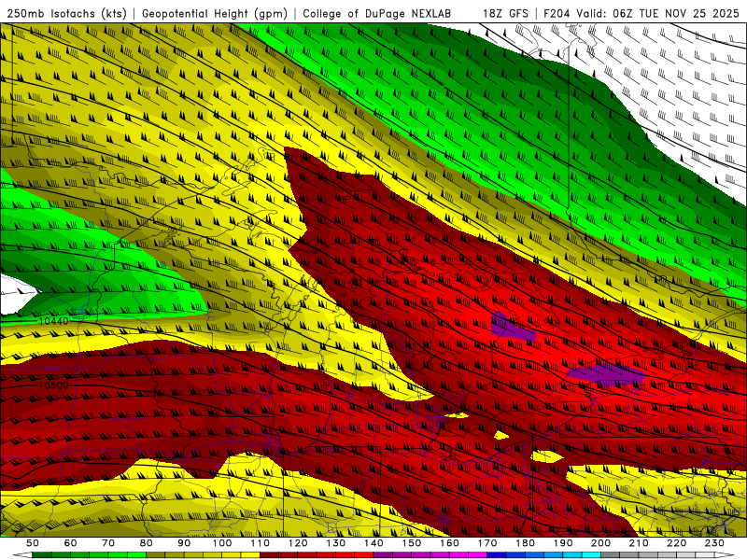Screen dimensions: 747x560
Task: Click the 100 value on the color scale
Action: [x=222, y=543]
